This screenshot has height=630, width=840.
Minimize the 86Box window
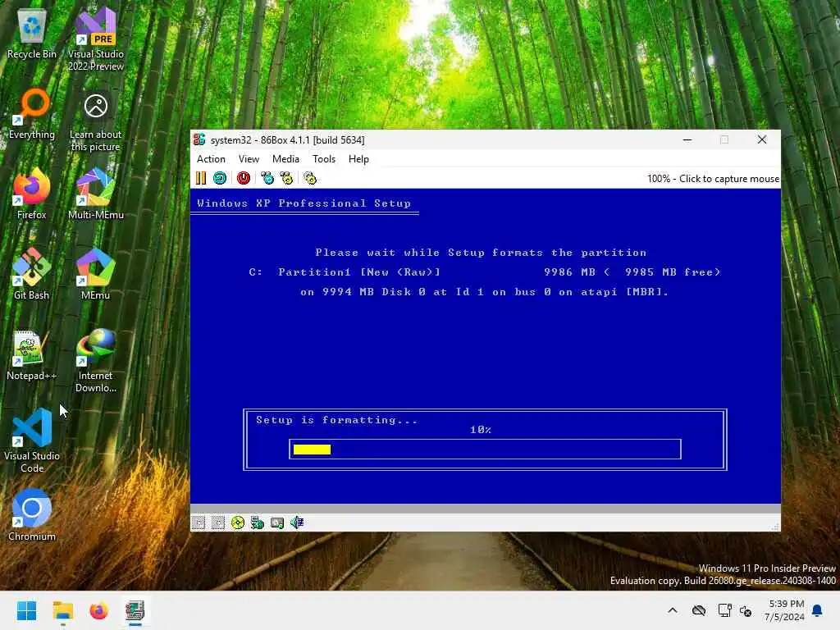(688, 139)
